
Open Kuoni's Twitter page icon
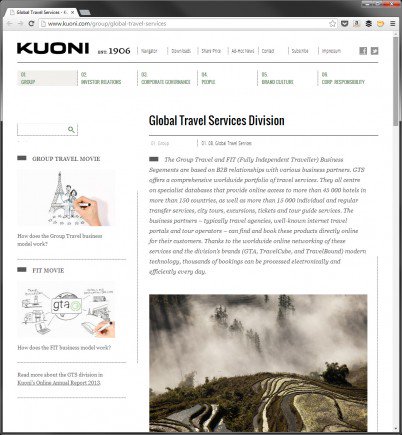tap(375, 51)
